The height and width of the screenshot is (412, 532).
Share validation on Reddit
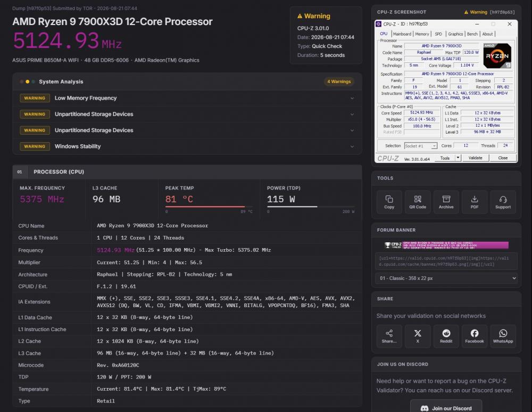[x=446, y=336]
